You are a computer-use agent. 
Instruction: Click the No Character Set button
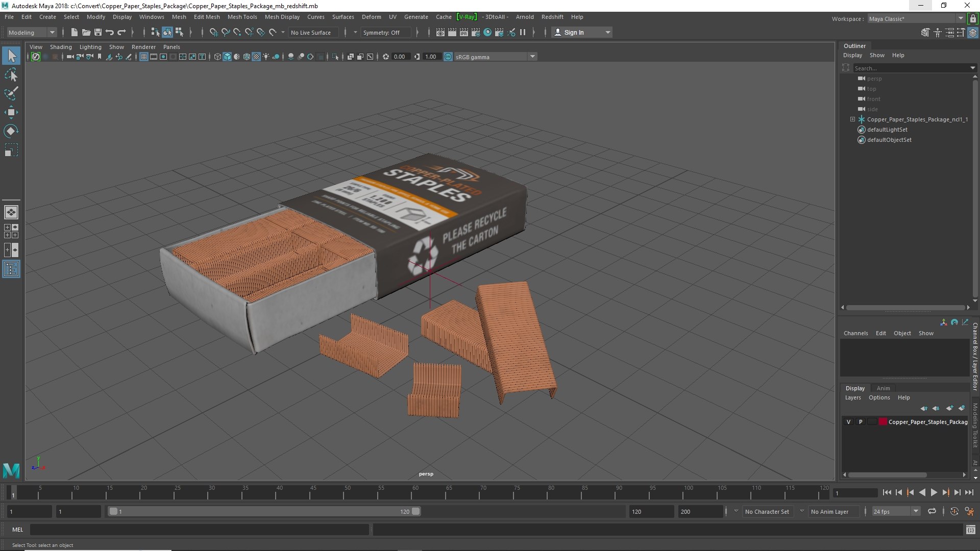[x=767, y=511]
